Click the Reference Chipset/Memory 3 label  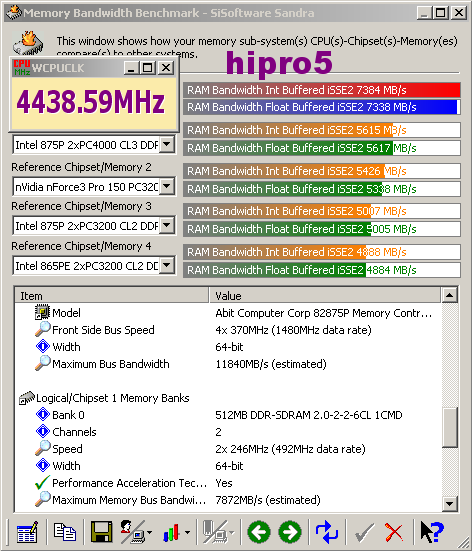81,206
